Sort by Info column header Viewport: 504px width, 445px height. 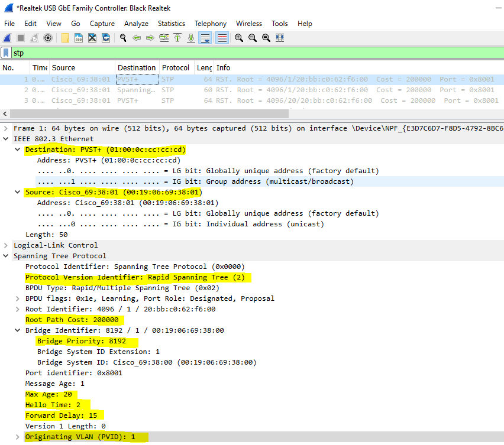click(358, 68)
